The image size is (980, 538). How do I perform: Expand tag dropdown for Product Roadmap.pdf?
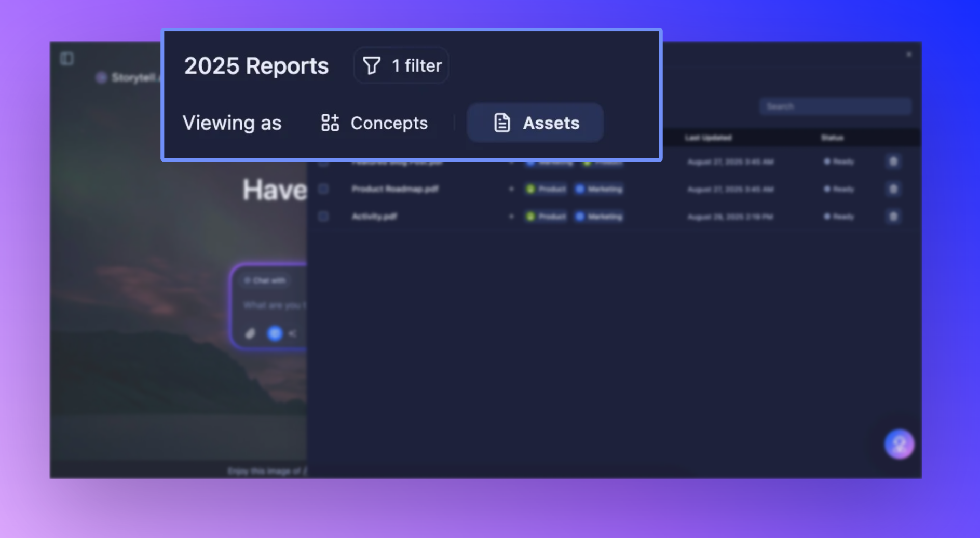pos(511,189)
